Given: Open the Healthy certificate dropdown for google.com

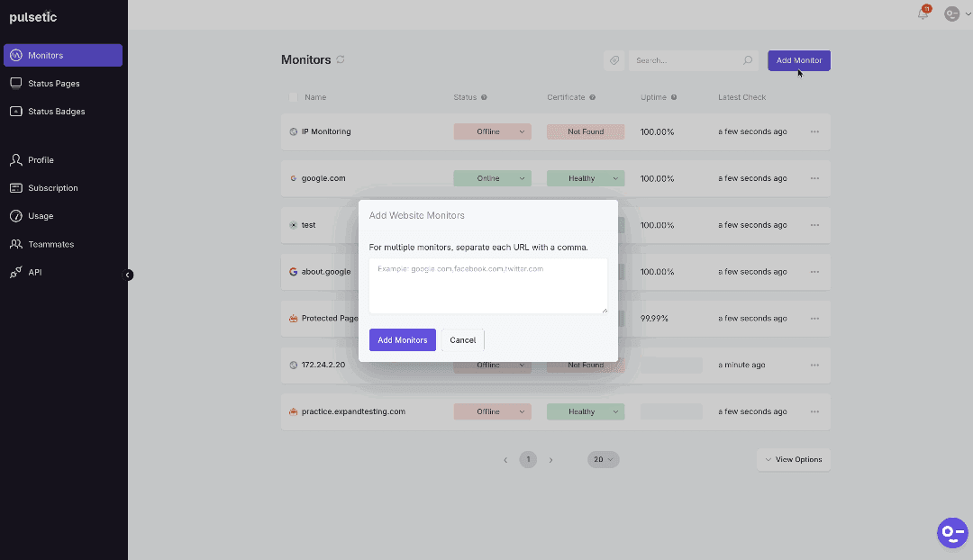Looking at the screenshot, I should pyautogui.click(x=586, y=178).
